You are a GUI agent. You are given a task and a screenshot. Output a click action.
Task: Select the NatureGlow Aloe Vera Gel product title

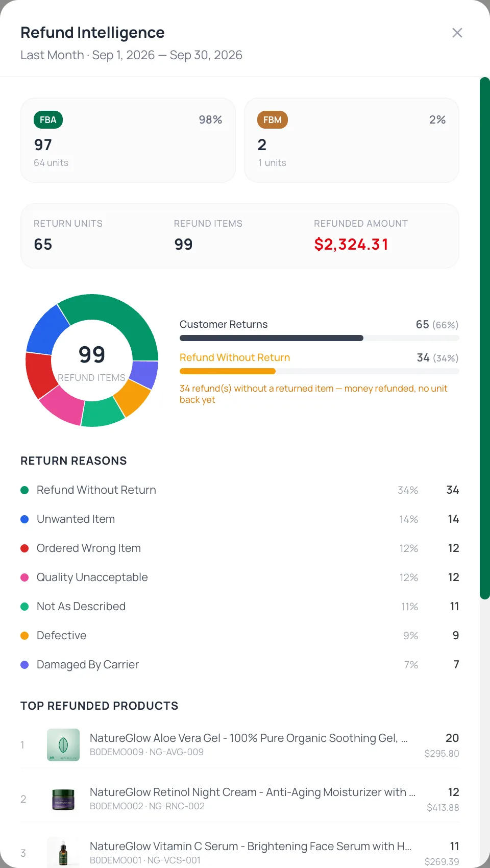(x=249, y=738)
